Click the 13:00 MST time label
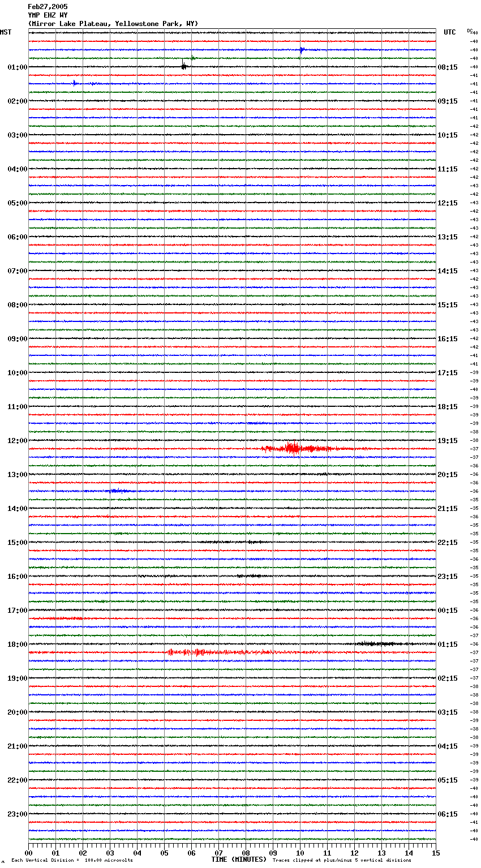 (18, 475)
